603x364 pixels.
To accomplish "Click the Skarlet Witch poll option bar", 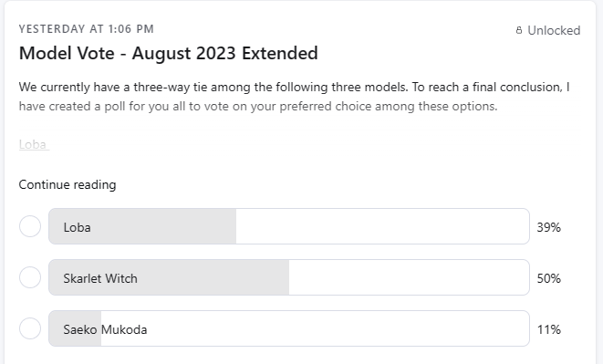I will point(289,277).
